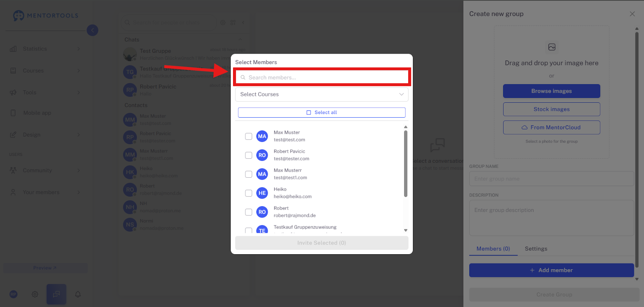
Task: Click the Create Group button
Action: [x=554, y=295]
